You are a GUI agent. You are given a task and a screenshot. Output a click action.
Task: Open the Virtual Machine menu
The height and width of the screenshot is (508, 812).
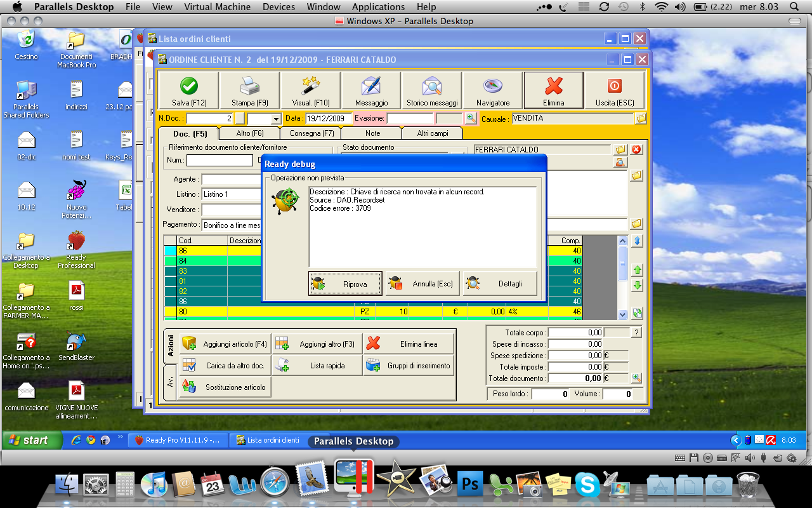click(x=216, y=7)
